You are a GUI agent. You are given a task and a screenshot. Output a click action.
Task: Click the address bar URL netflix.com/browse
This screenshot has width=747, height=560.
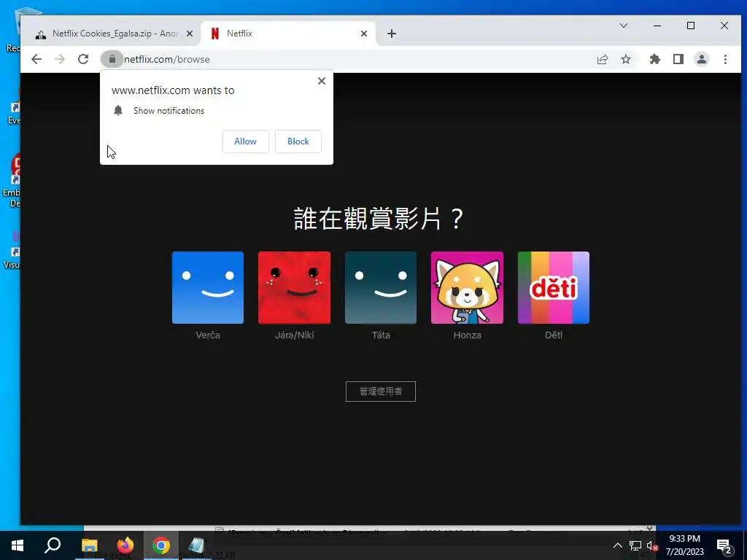click(x=167, y=60)
